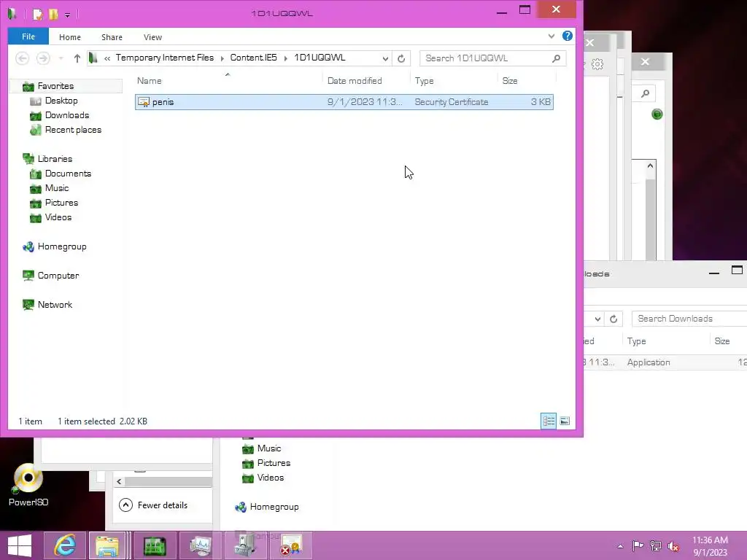Expand hidden breadcrumb path chevrons

pos(107,58)
